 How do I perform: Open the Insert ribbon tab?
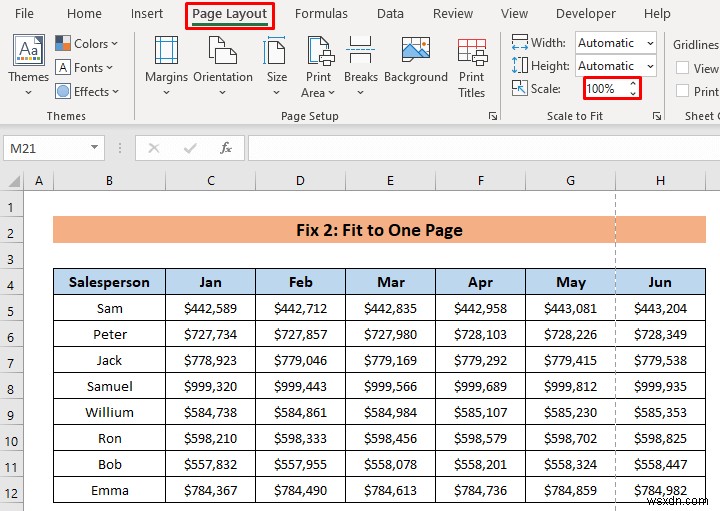point(147,14)
